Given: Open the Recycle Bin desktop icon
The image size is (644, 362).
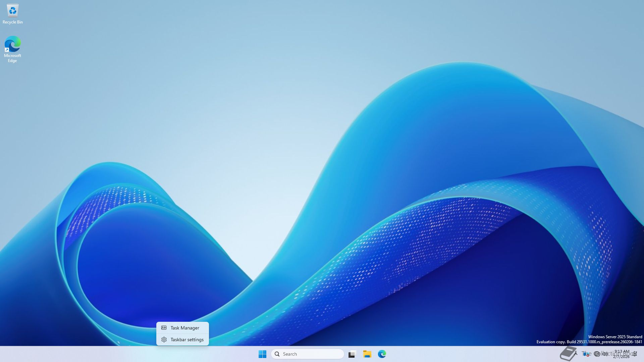Looking at the screenshot, I should 13,11.
